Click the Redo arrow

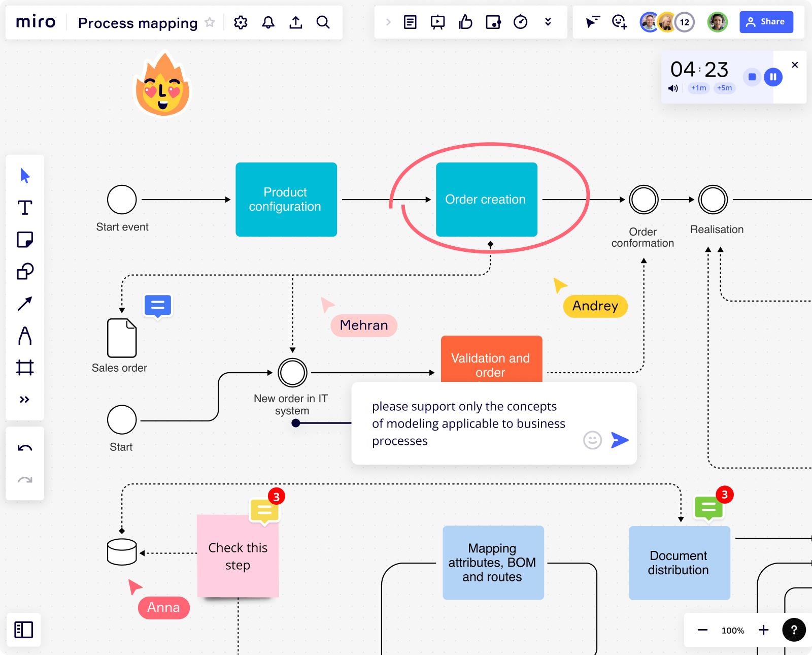pos(25,480)
